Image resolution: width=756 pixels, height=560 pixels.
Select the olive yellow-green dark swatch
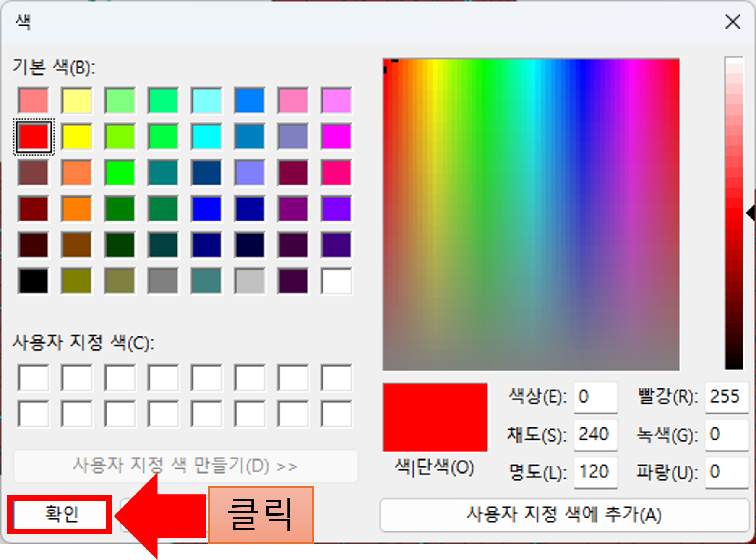77,281
